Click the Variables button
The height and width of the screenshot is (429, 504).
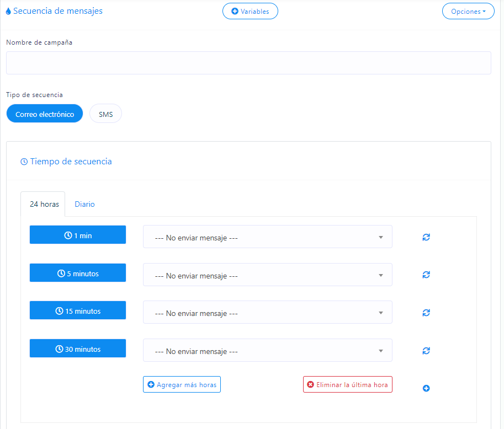click(250, 11)
